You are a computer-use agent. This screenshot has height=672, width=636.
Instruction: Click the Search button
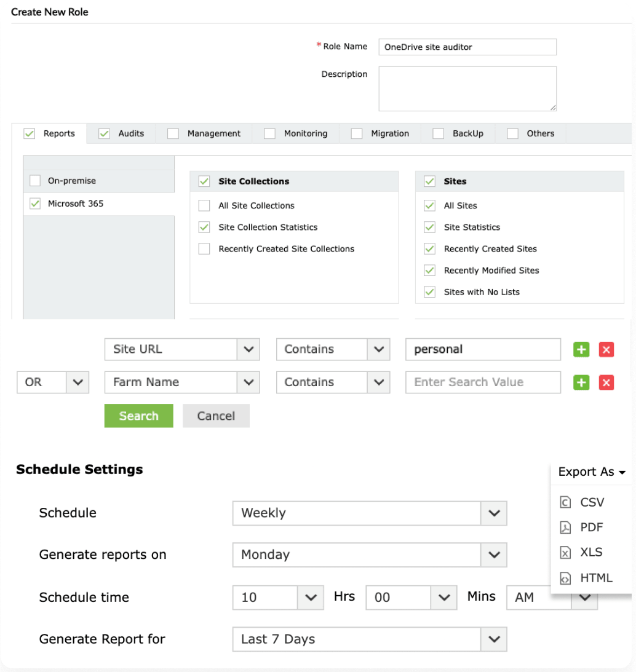(x=138, y=416)
